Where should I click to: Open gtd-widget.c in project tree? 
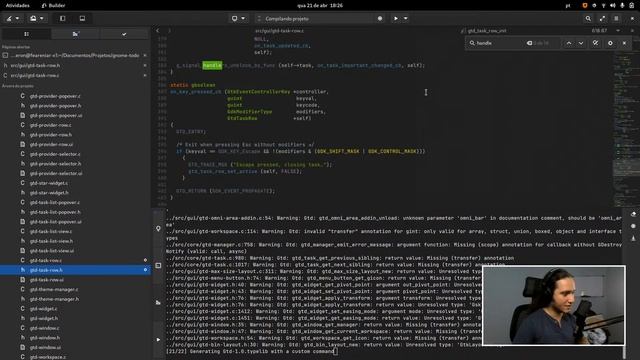44,309
